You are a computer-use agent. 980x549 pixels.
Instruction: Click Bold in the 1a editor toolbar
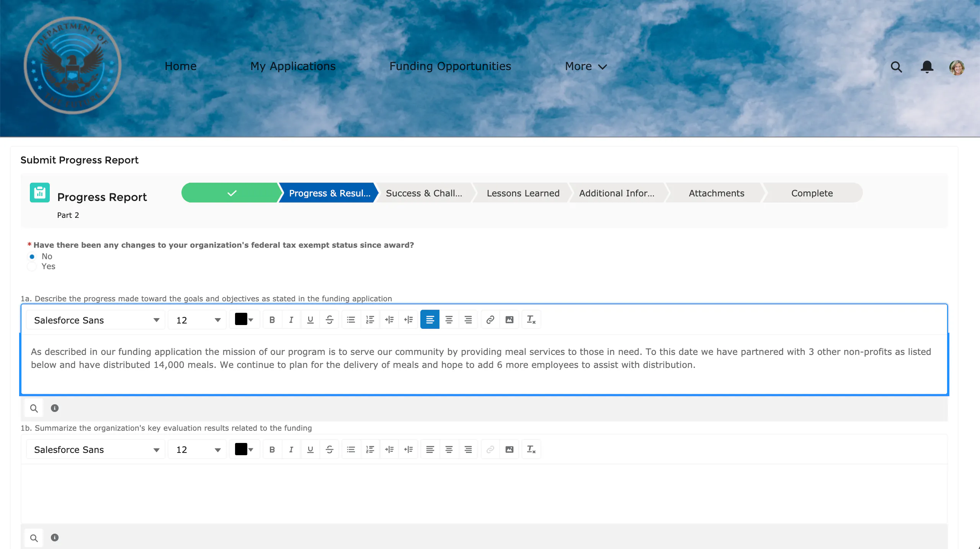[272, 320]
